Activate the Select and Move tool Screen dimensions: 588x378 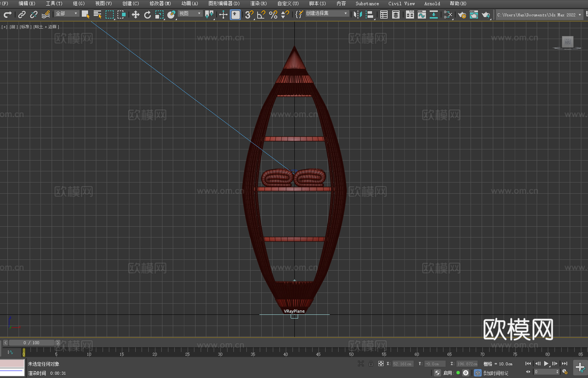[136, 14]
